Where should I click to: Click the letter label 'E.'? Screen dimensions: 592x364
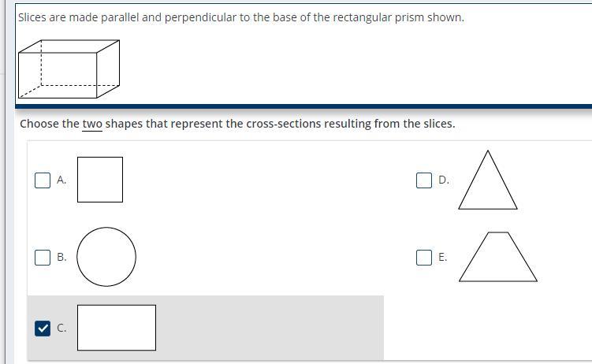443,258
